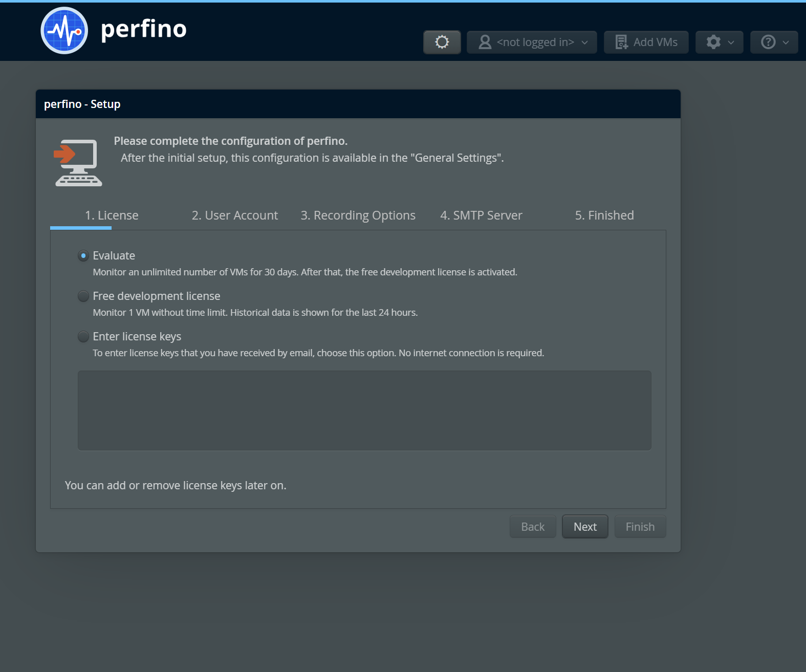Expand the gear settings dropdown chevron
Viewport: 806px width, 672px height.
click(731, 42)
